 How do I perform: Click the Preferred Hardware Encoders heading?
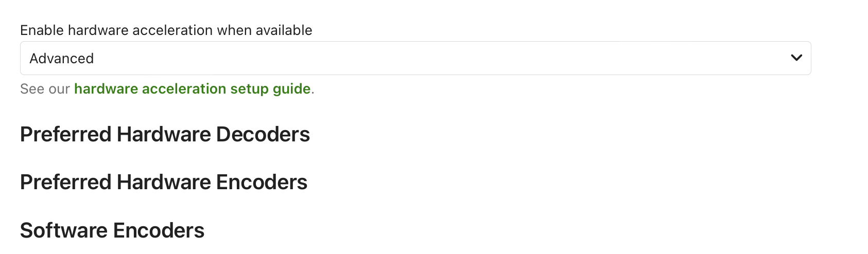[163, 182]
